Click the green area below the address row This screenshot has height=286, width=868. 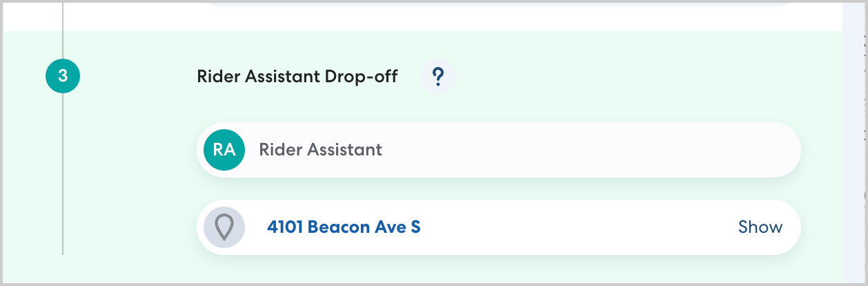click(x=483, y=269)
